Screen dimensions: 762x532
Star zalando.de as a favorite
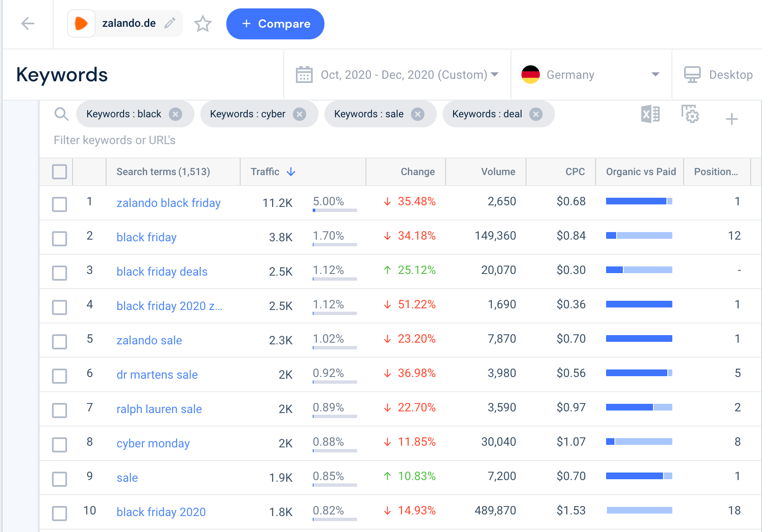203,24
